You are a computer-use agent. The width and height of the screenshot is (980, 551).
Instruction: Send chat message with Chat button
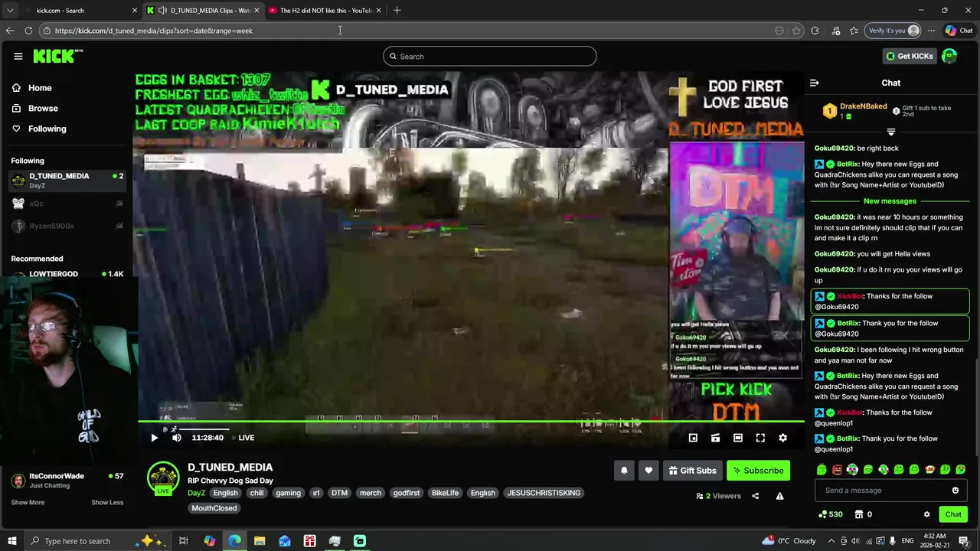953,514
